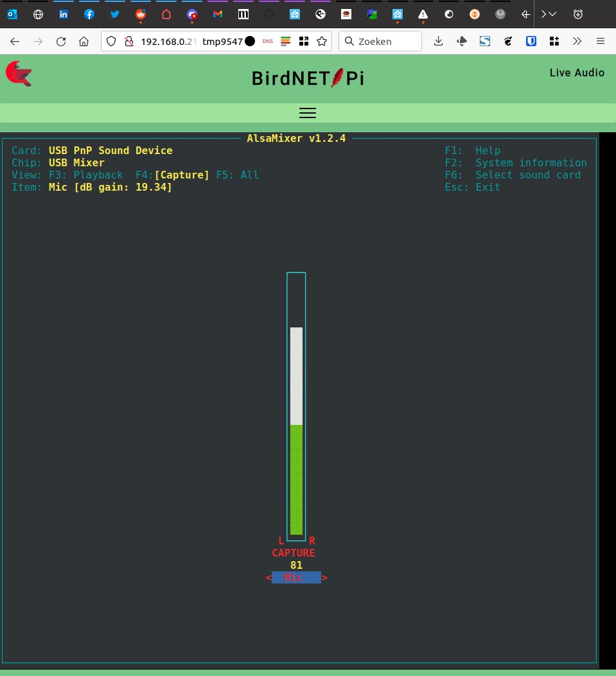Click the BirdNET-Pi title
The image size is (616, 676).
click(308, 78)
